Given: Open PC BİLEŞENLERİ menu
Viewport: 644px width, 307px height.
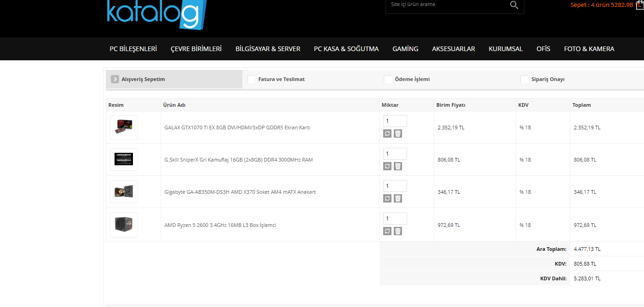Looking at the screenshot, I should (133, 49).
